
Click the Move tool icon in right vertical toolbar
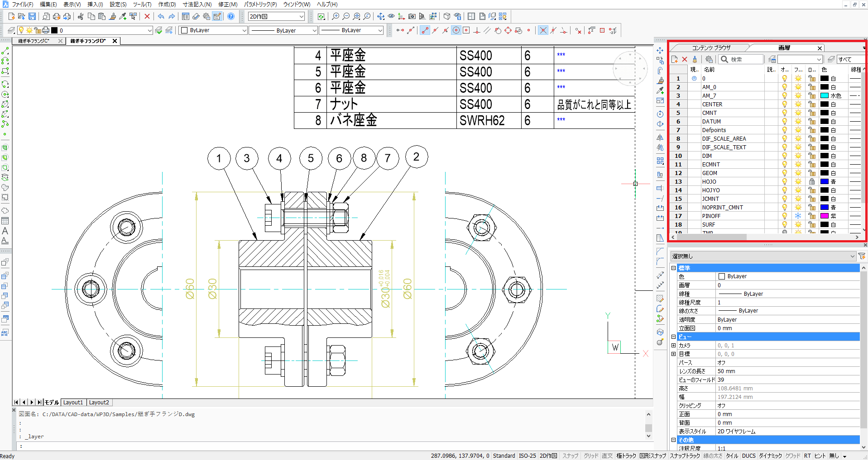(660, 51)
